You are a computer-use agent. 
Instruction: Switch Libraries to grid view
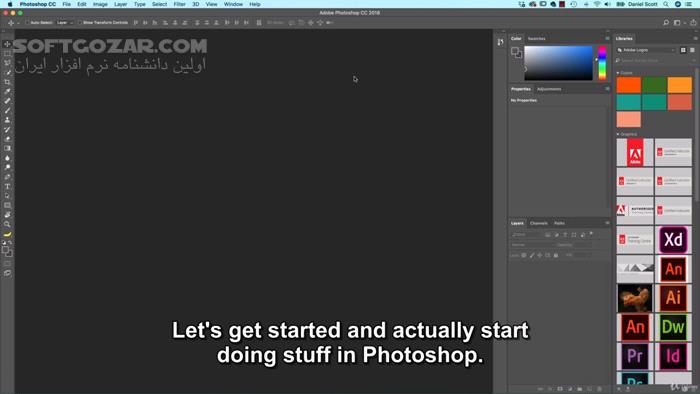(x=683, y=50)
